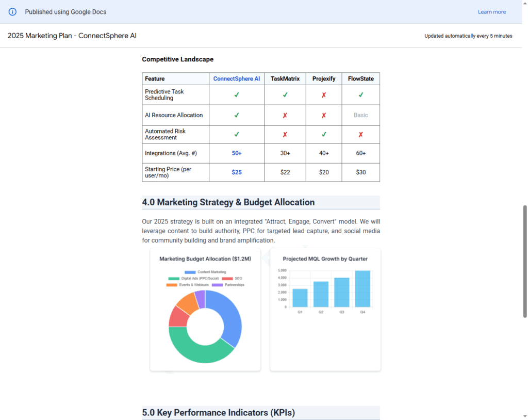Click the scroll up arrow of the scrollbar
Viewport: 528px width, 420px height.
524,3
